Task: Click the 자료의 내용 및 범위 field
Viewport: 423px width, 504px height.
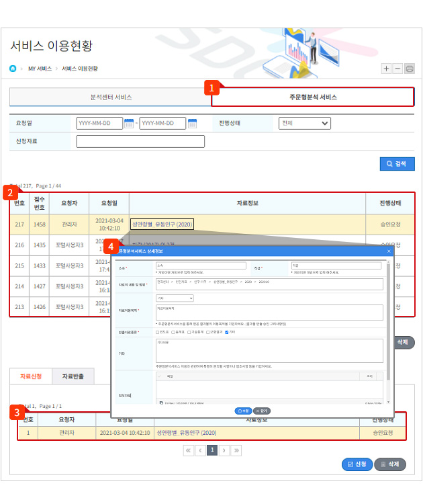Action: (269, 284)
